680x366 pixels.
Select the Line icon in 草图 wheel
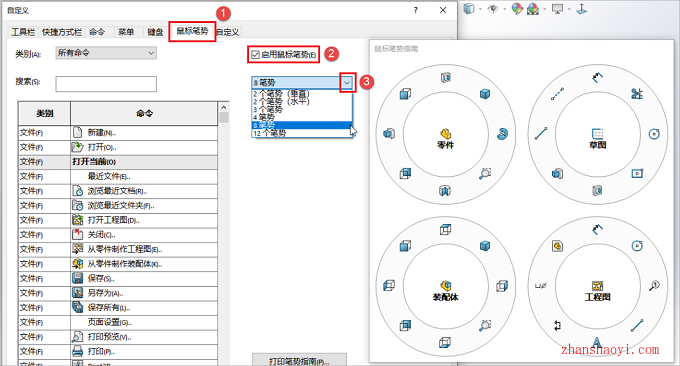[541, 134]
